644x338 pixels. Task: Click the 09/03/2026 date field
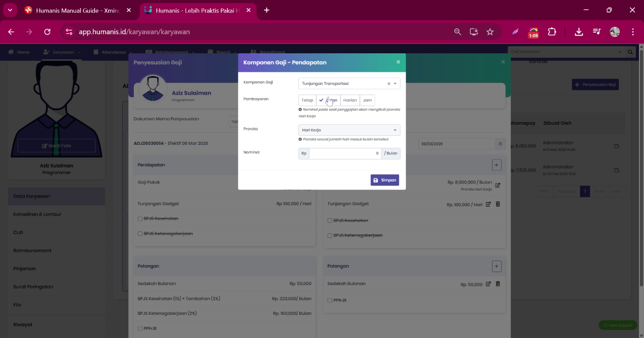click(x=457, y=144)
